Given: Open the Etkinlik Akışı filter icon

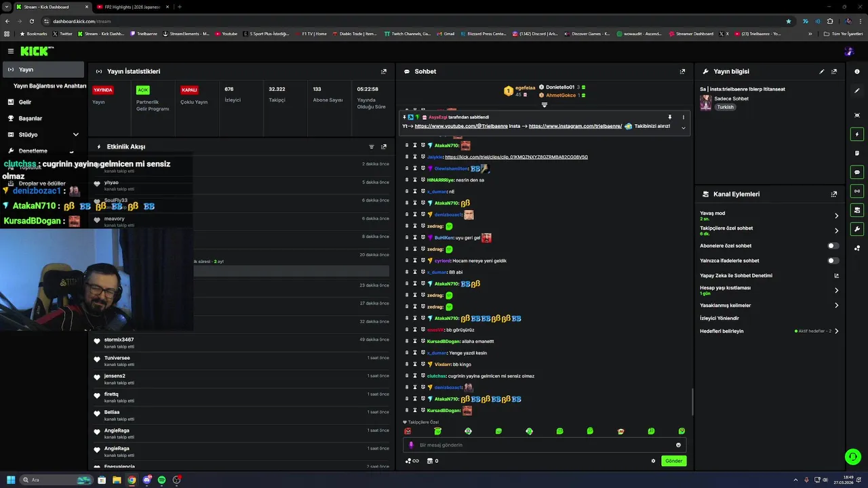Looking at the screenshot, I should click(372, 146).
